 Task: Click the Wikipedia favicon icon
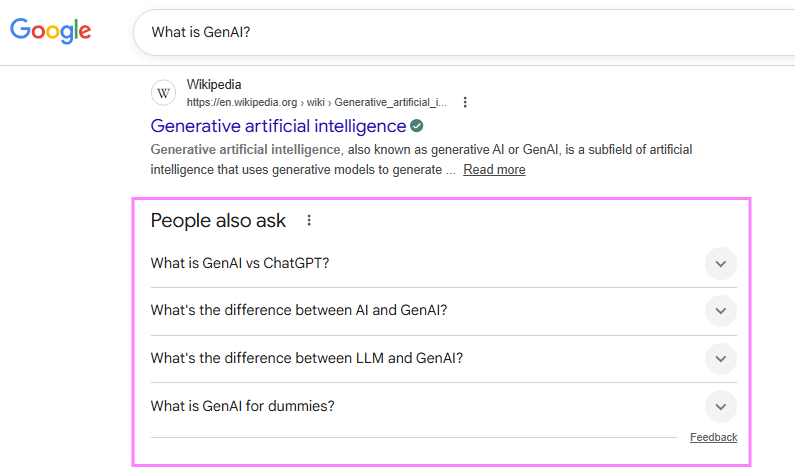[x=164, y=93]
